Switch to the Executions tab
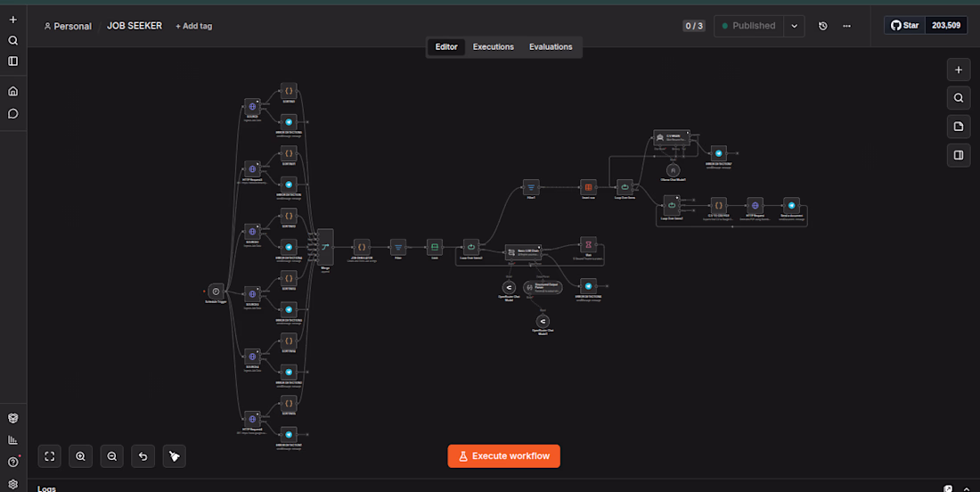 [494, 47]
